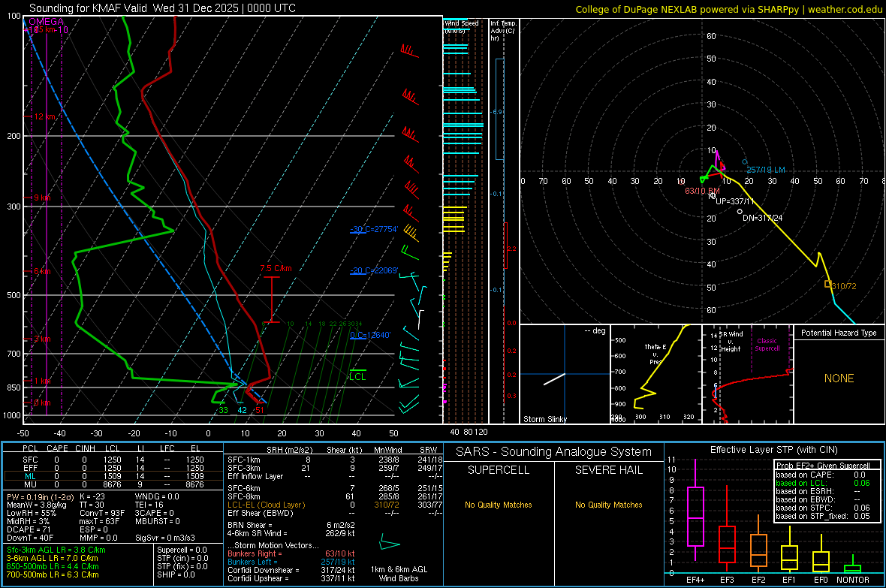This screenshot has width=886, height=588.
Task: Click the College of DuPage NEXLAB credit text
Action: [x=728, y=9]
